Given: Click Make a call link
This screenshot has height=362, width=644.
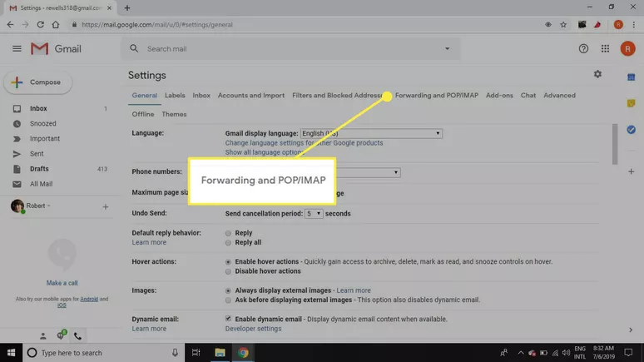Looking at the screenshot, I should (62, 283).
